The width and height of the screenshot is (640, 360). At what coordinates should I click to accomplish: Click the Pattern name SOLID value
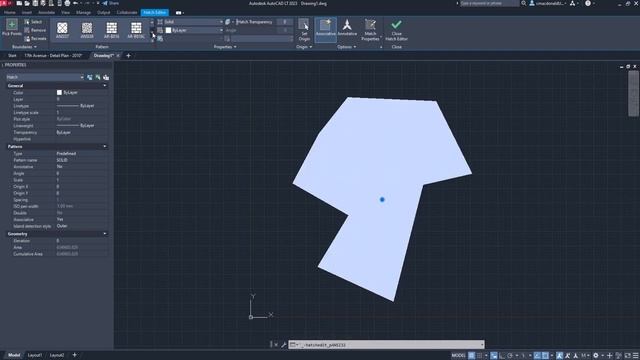tap(62, 160)
